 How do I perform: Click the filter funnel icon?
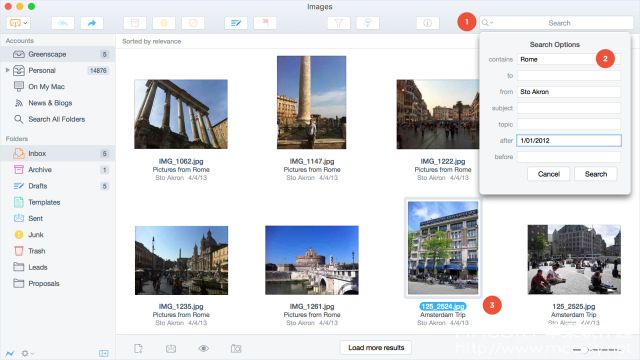coord(338,23)
